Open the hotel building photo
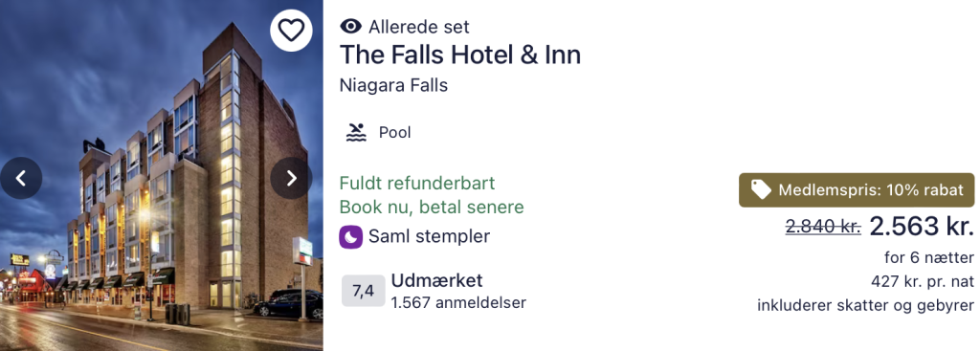This screenshot has width=980, height=351. click(161, 176)
